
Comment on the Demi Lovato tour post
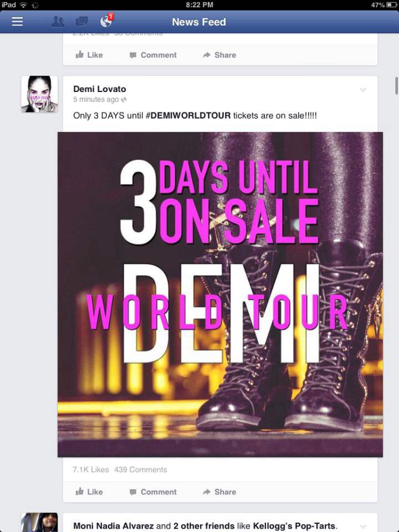click(153, 492)
